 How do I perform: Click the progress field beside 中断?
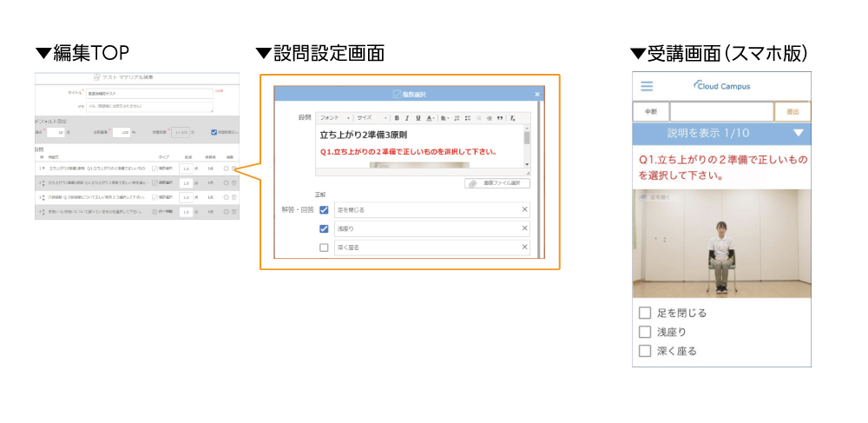click(721, 112)
